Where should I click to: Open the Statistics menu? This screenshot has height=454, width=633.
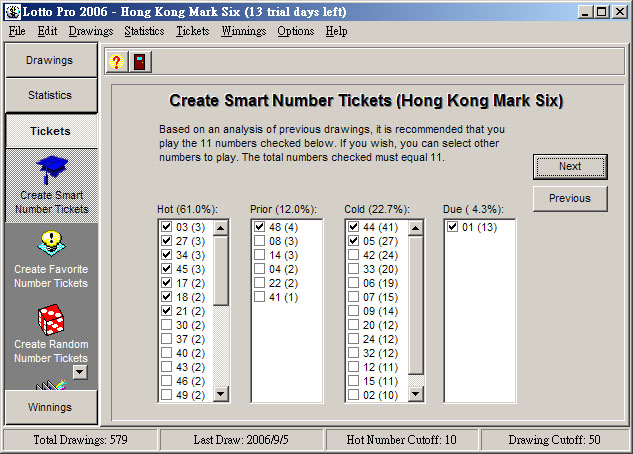pos(144,31)
